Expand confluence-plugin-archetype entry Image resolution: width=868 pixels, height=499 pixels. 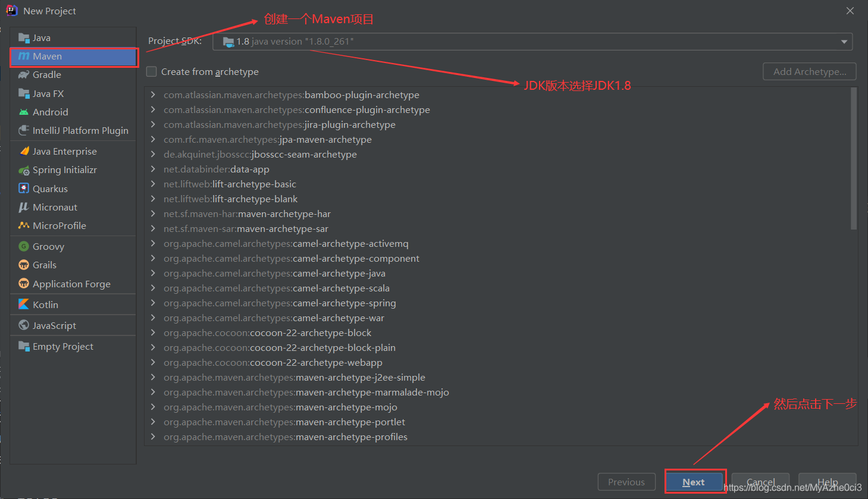[153, 109]
